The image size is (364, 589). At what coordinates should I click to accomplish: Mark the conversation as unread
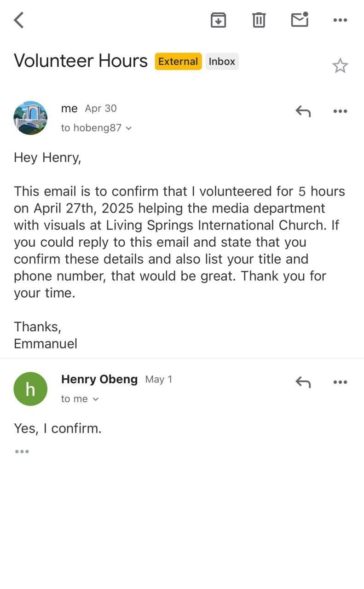coord(300,20)
